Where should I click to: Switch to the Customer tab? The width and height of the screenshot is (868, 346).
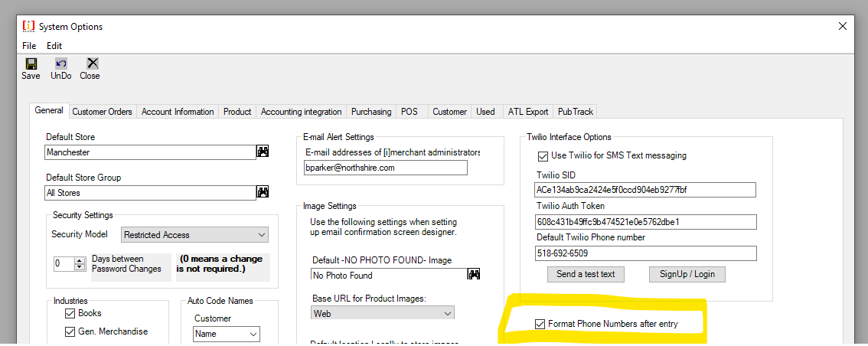pyautogui.click(x=449, y=112)
